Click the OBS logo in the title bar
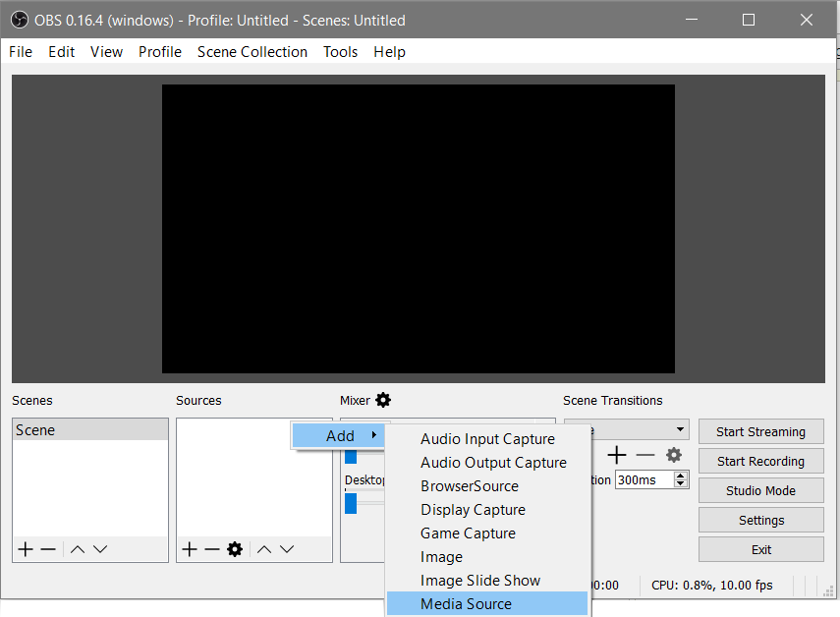This screenshot has width=840, height=617. click(x=20, y=21)
